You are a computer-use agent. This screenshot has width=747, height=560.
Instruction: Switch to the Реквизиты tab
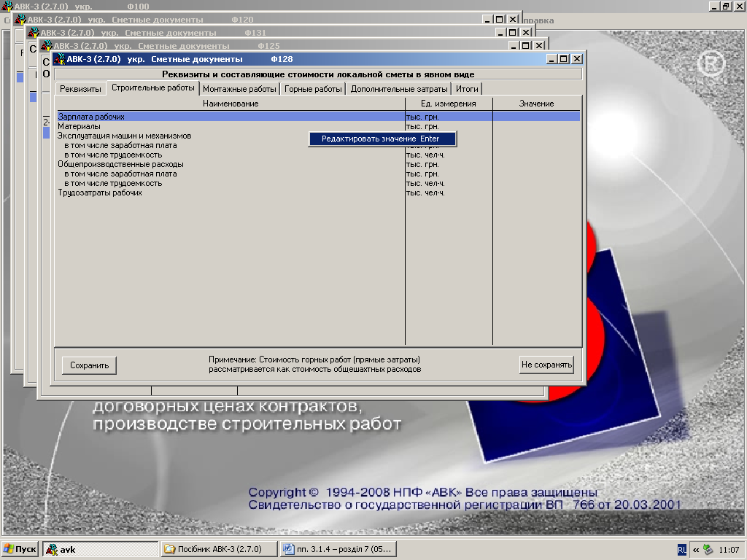point(80,89)
